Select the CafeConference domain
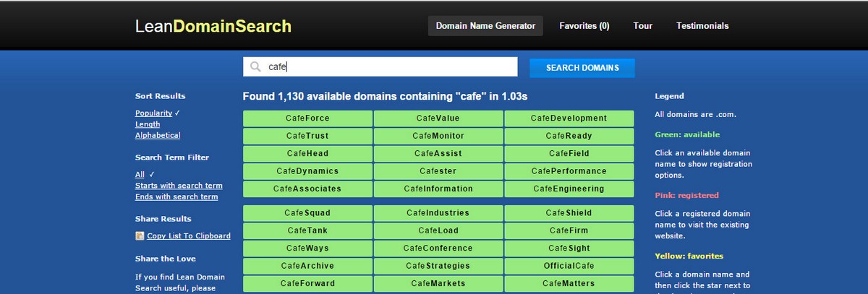This screenshot has width=868, height=294. click(438, 248)
